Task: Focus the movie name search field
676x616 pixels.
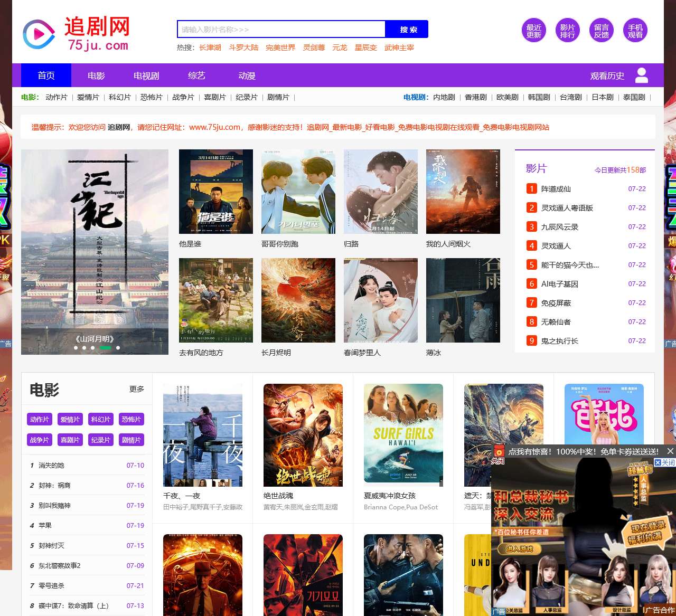Action: pos(281,30)
